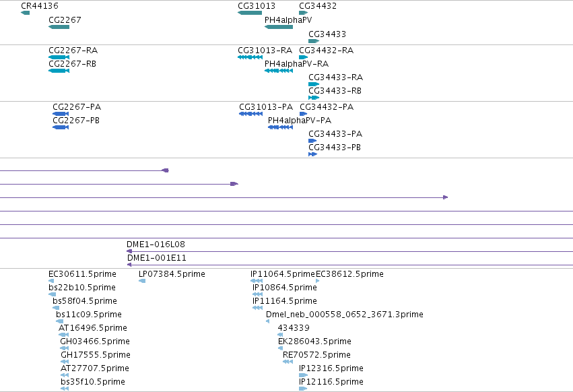Select transcript CG2267-RB

tap(59, 71)
